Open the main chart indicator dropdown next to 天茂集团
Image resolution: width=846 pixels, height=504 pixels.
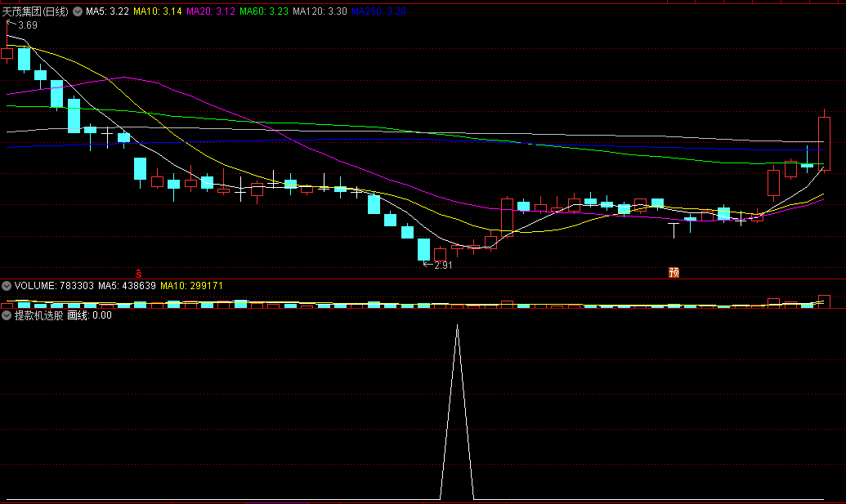point(78,11)
